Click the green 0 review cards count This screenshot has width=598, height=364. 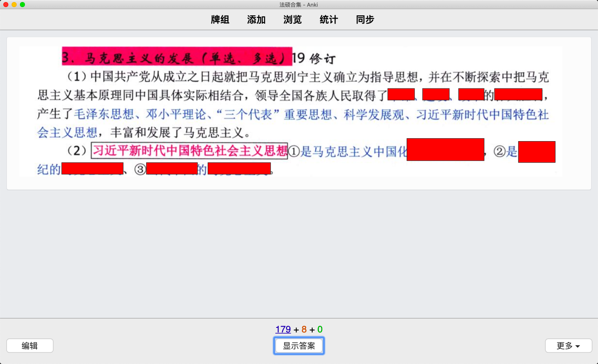(x=320, y=330)
